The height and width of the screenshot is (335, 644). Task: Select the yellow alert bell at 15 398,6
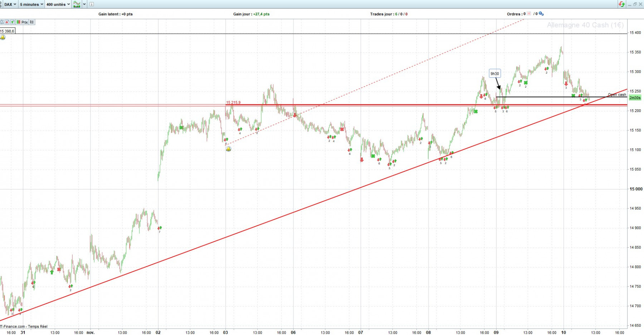(x=3, y=37)
